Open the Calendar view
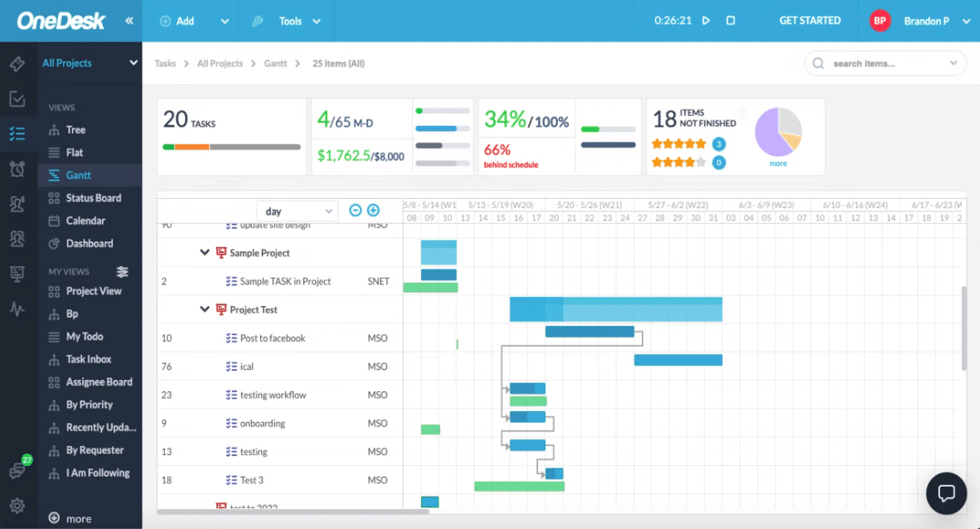980x529 pixels. pyautogui.click(x=85, y=221)
